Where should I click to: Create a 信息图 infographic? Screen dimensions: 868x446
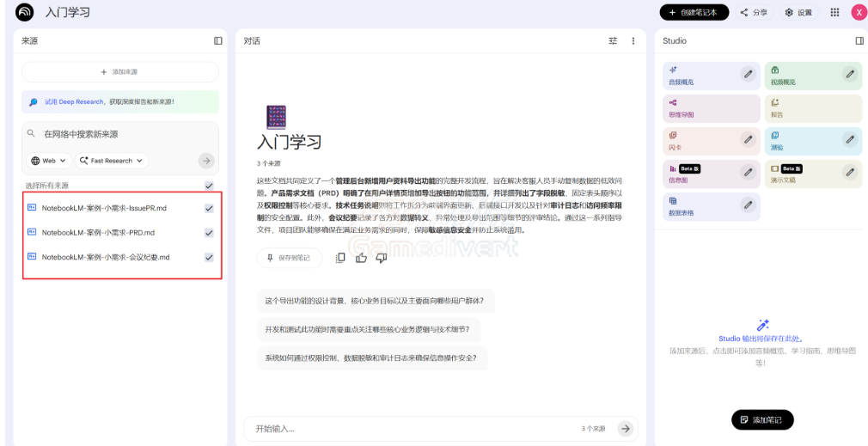[x=712, y=174]
